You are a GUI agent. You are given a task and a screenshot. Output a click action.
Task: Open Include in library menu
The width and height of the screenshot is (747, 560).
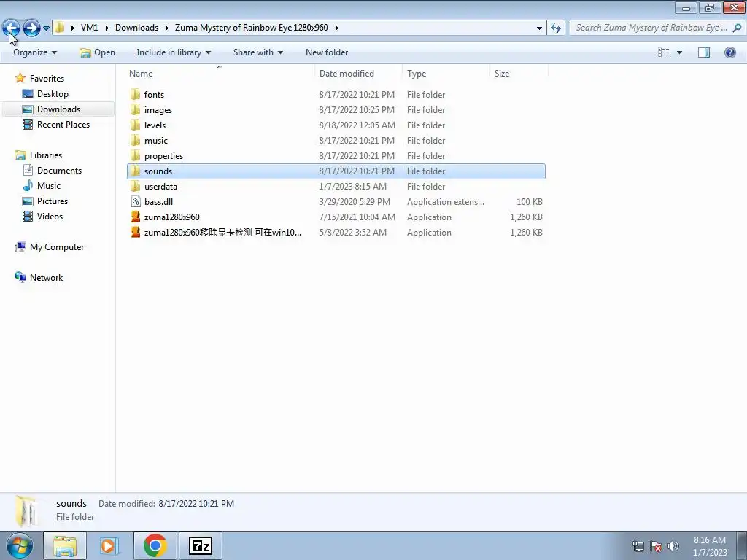coord(174,52)
